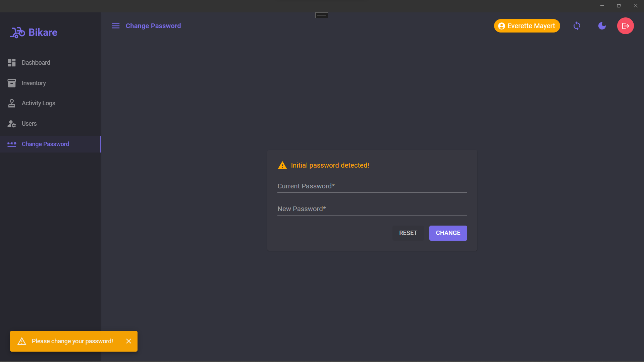Viewport: 644px width, 362px height.
Task: Click the logout/exit icon
Action: tap(625, 25)
